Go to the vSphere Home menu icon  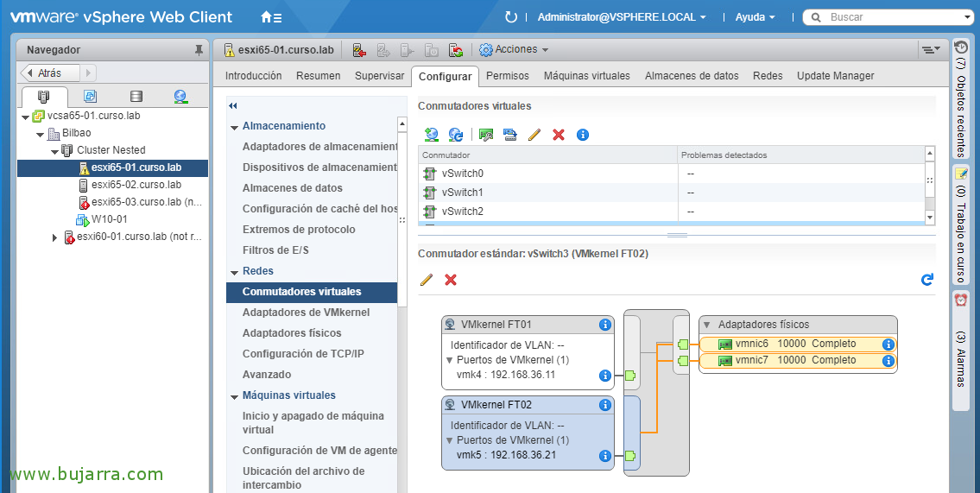270,17
